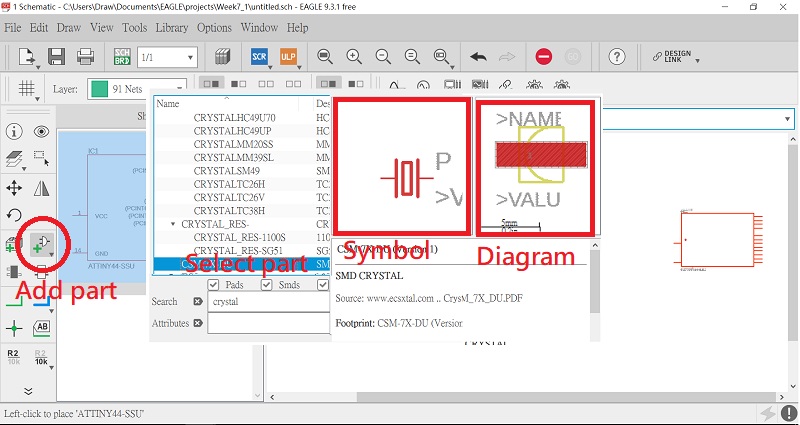Switch to board with SCH/BRD icon
Viewport: 800px width, 425px height.
(122, 57)
